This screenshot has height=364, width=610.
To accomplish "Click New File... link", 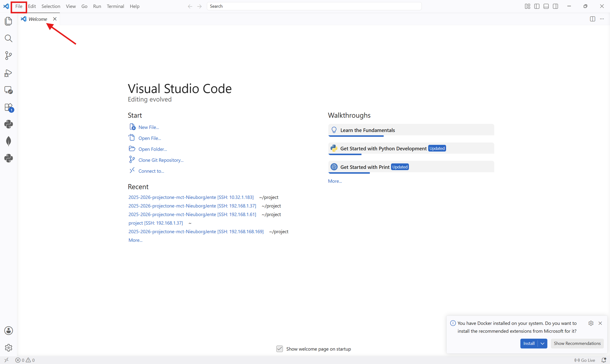I will pyautogui.click(x=149, y=127).
